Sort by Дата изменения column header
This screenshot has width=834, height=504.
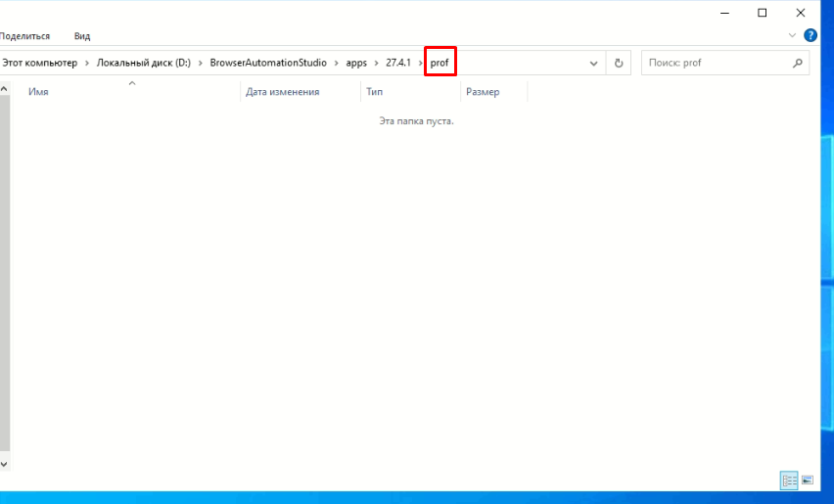coord(282,92)
